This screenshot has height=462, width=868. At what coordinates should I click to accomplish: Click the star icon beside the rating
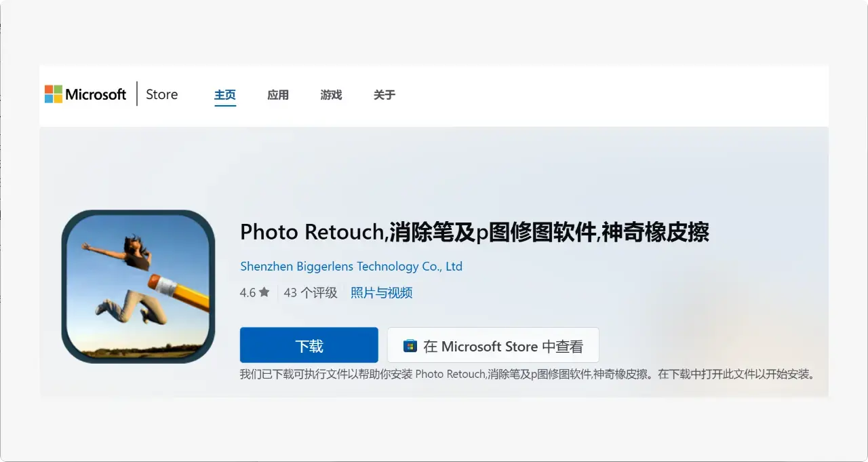(x=264, y=292)
